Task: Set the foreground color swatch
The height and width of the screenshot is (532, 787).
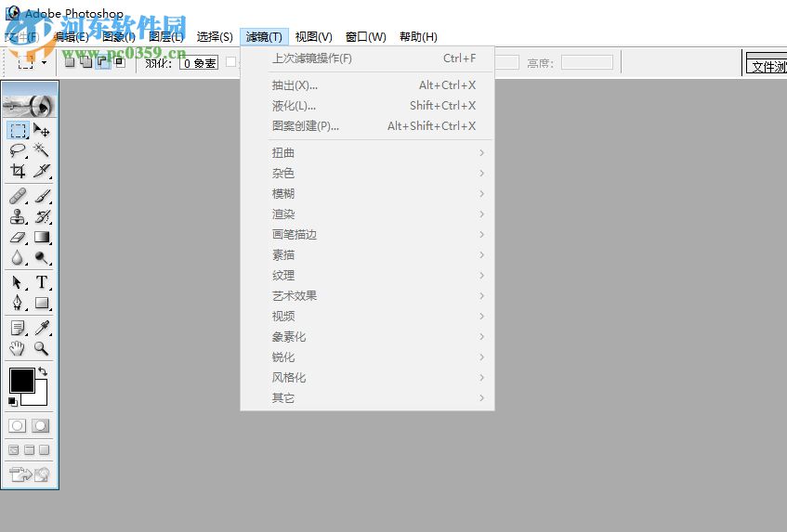Action: [x=21, y=380]
